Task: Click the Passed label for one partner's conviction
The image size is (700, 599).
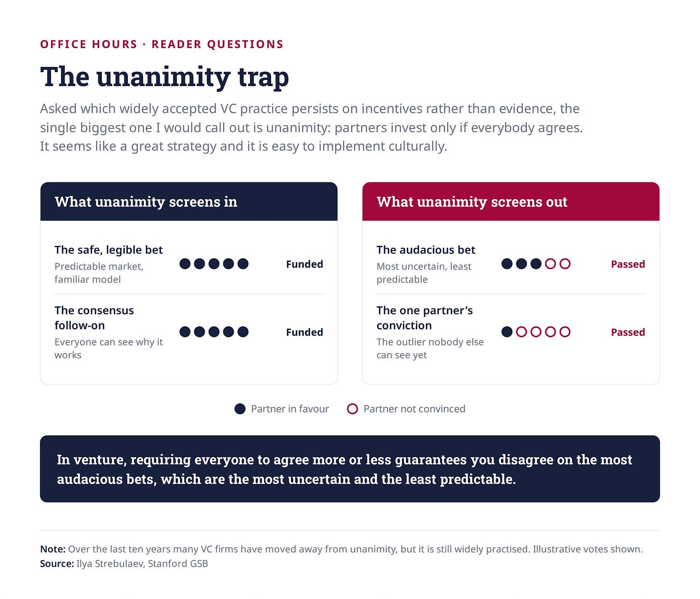Action: pos(628,332)
